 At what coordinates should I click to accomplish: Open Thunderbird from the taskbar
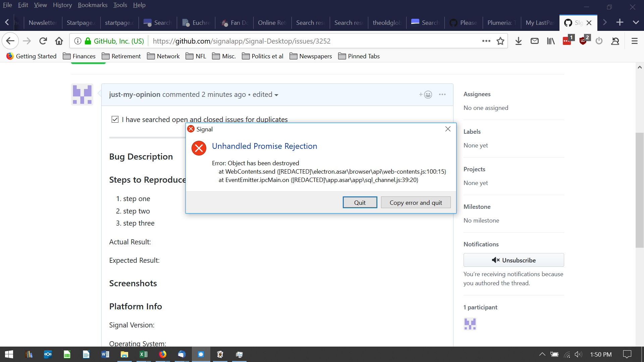(181, 354)
